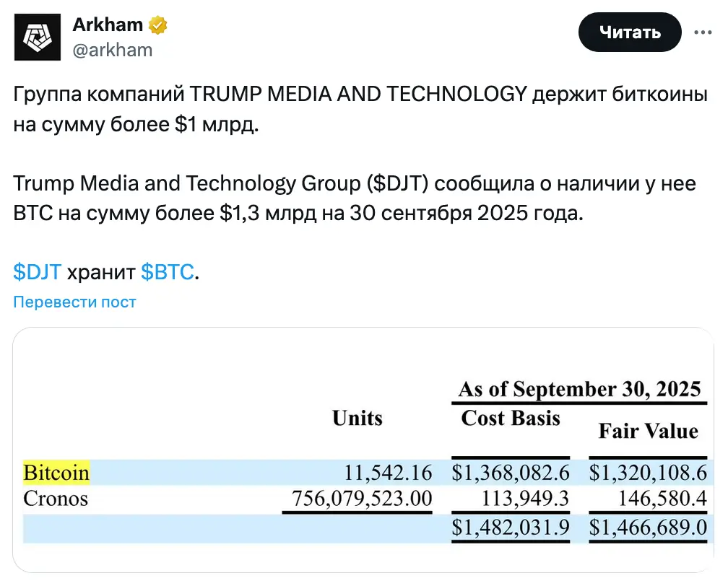The image size is (728, 586).
Task: Click the "Fair Value" column header
Action: tap(648, 431)
